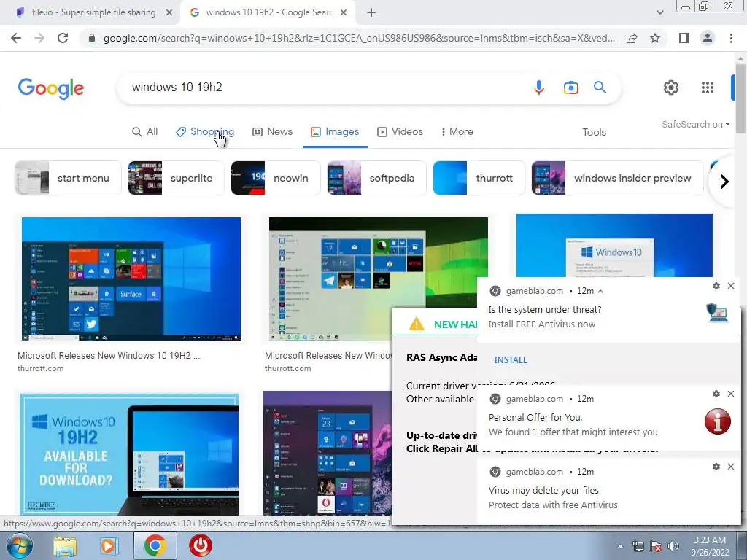The width and height of the screenshot is (747, 560).
Task: Open the tab search dropdown arrow
Action: (x=659, y=13)
